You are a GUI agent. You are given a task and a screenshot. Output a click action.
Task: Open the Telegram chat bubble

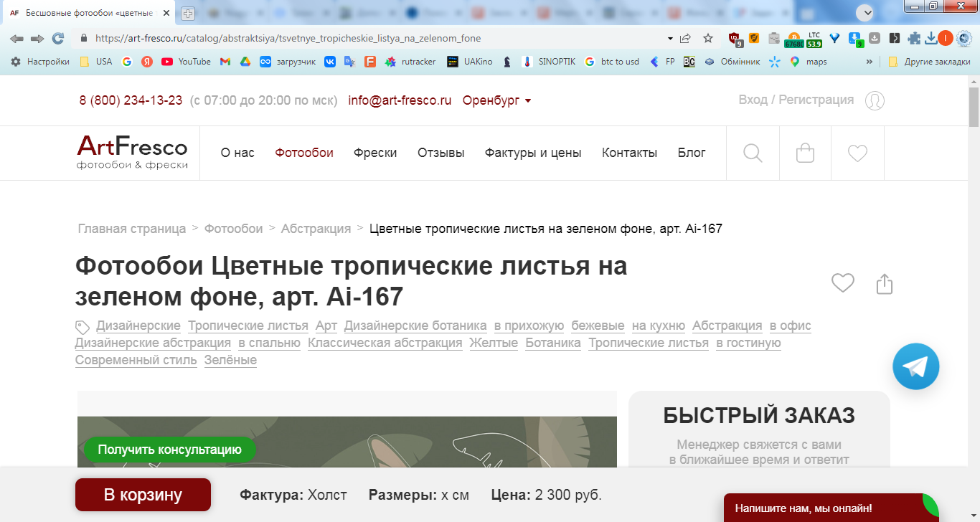pyautogui.click(x=915, y=366)
